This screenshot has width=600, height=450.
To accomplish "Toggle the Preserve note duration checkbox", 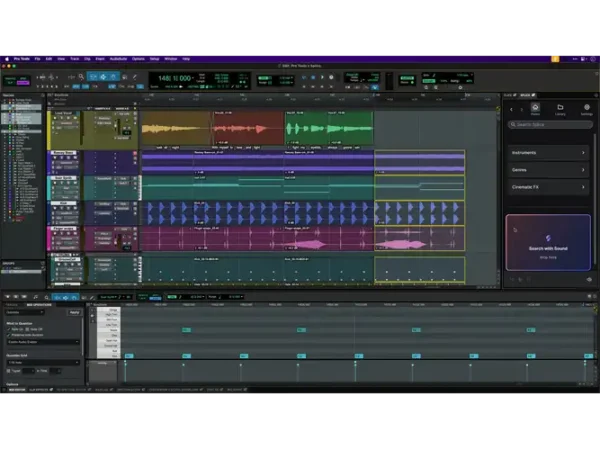I will (9, 335).
